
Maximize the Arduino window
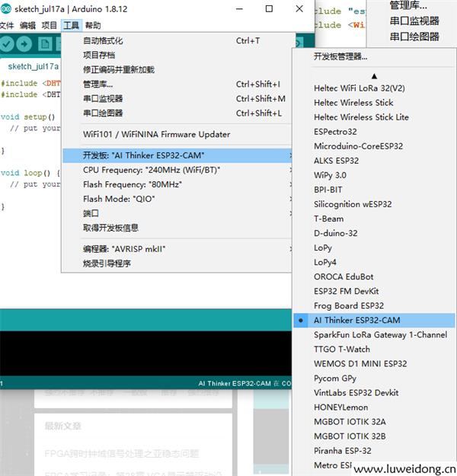coord(269,9)
